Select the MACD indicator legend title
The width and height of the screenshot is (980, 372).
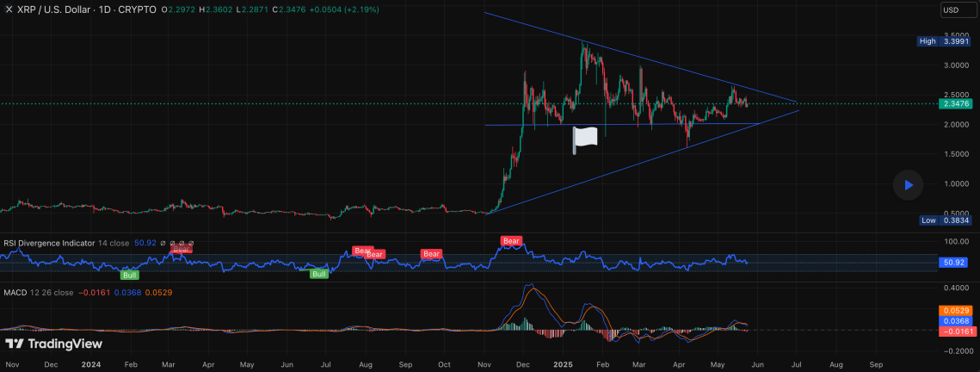point(15,293)
